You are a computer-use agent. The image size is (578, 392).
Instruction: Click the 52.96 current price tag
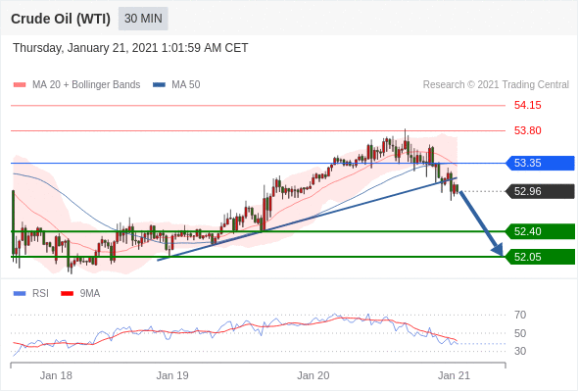coord(540,191)
